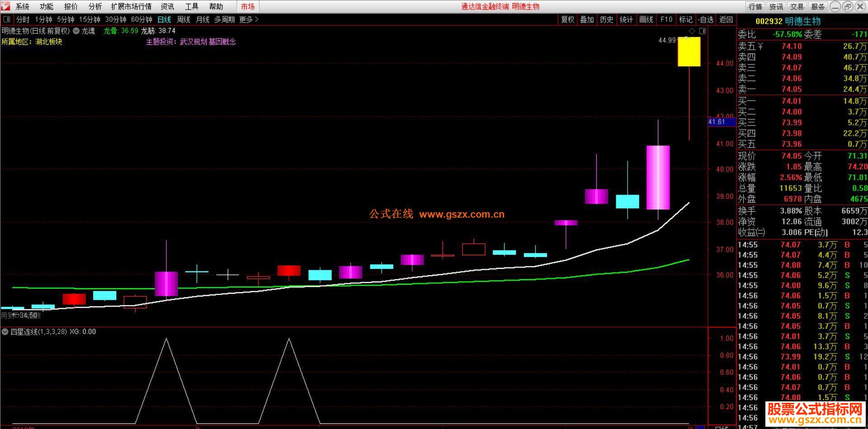Open the 四星连线 indicator dropdown arrow
The width and height of the screenshot is (868, 429).
tap(5, 332)
